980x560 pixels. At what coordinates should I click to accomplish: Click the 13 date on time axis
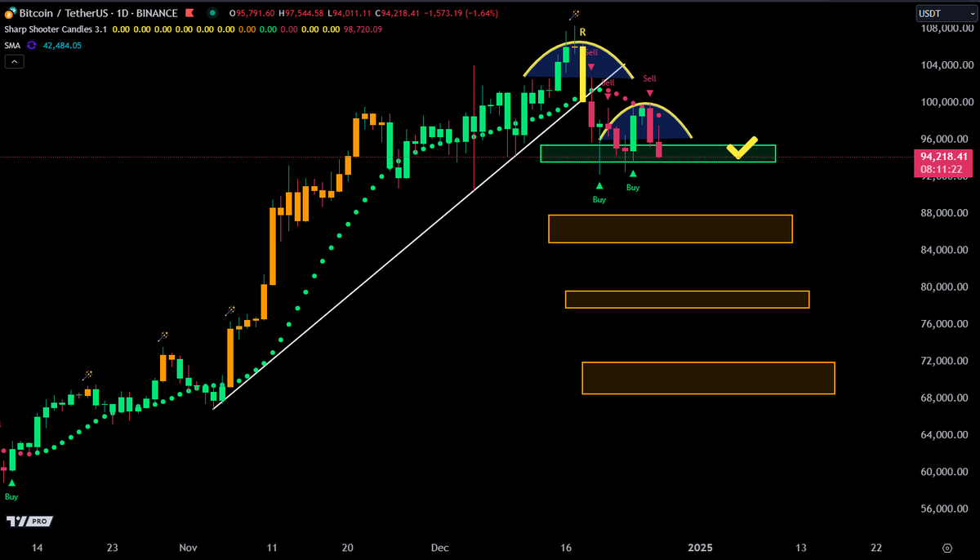point(801,548)
